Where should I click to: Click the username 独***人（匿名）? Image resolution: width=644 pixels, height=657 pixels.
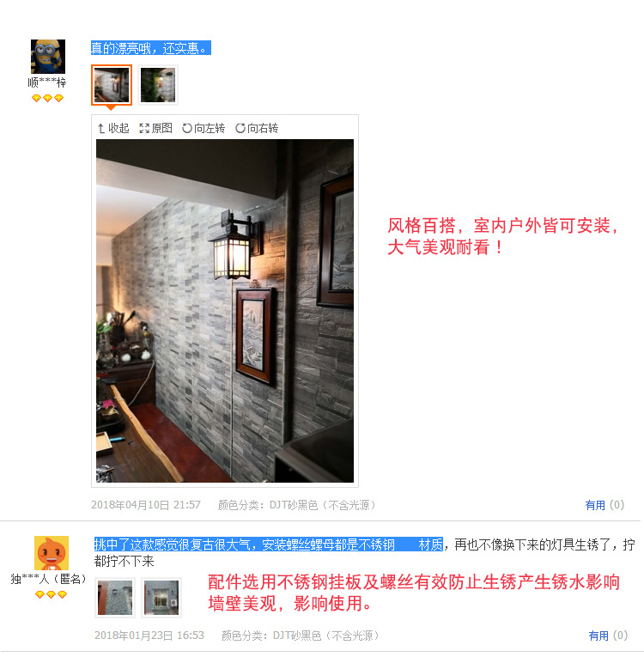49,579
